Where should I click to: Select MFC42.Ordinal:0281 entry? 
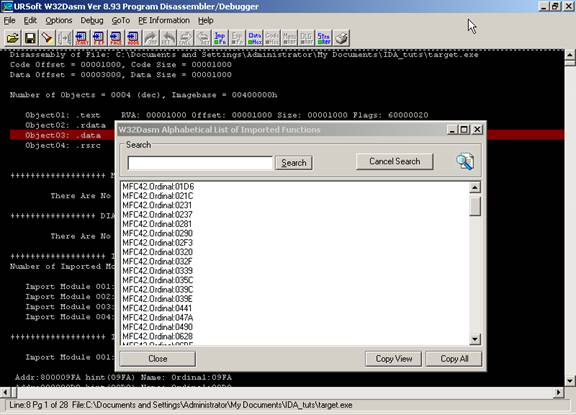pyautogui.click(x=157, y=224)
